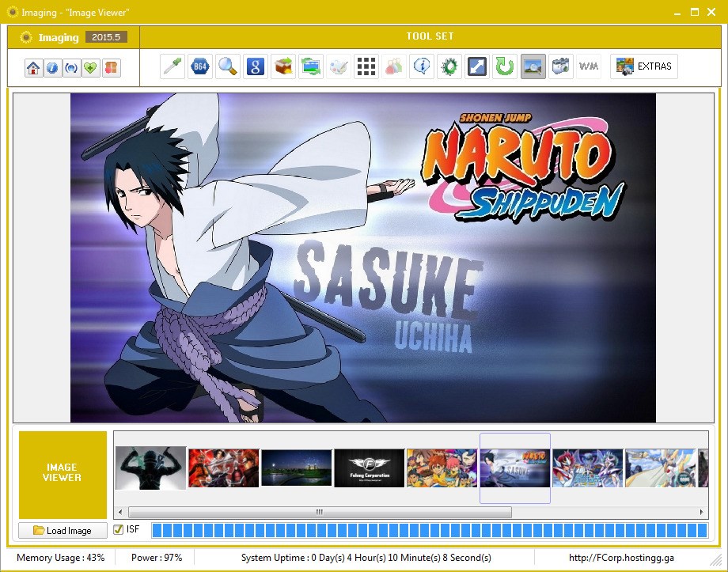Click the blue progress bar
Image resolution: width=728 pixels, height=572 pixels.
point(430,530)
